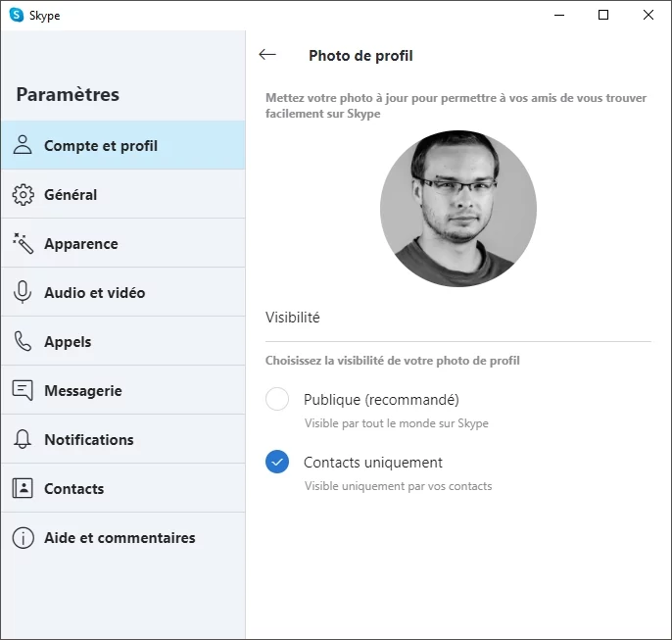
Task: Click the Visibilité section heading
Action: 293,318
